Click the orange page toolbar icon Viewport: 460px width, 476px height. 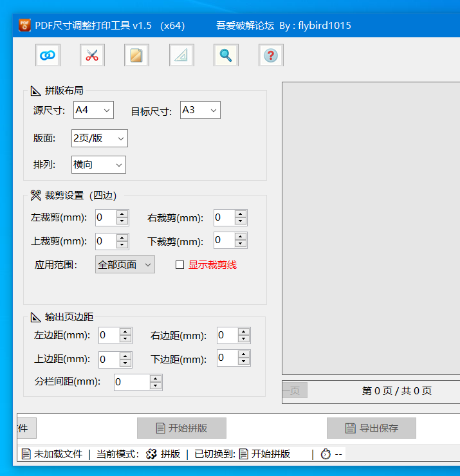(136, 55)
